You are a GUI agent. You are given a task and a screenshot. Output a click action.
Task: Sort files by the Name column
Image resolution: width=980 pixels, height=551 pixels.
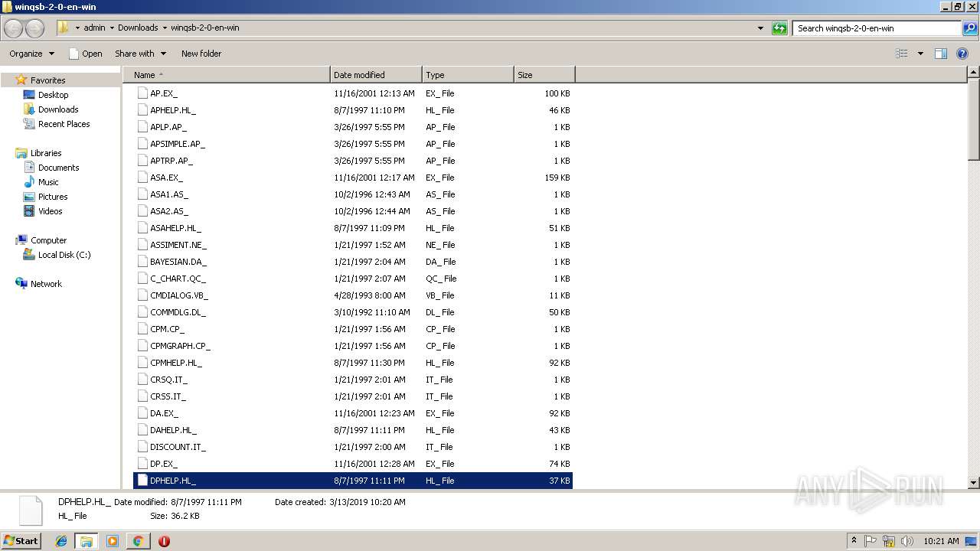[227, 75]
